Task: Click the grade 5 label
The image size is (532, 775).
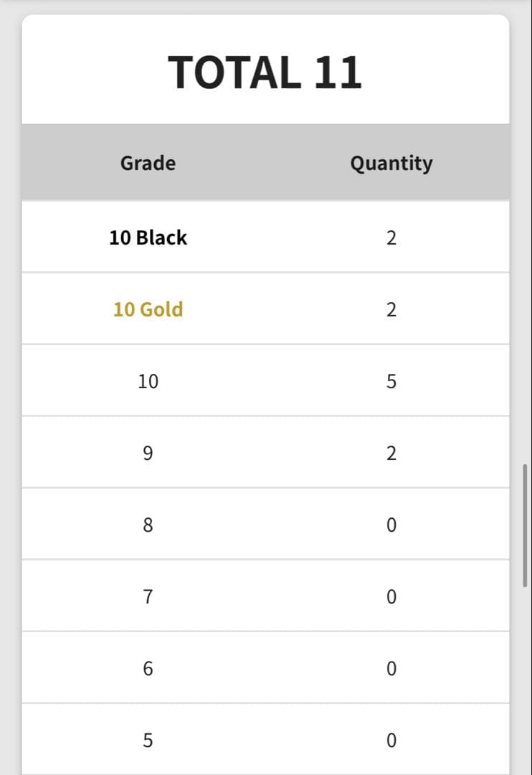Action: pos(148,740)
